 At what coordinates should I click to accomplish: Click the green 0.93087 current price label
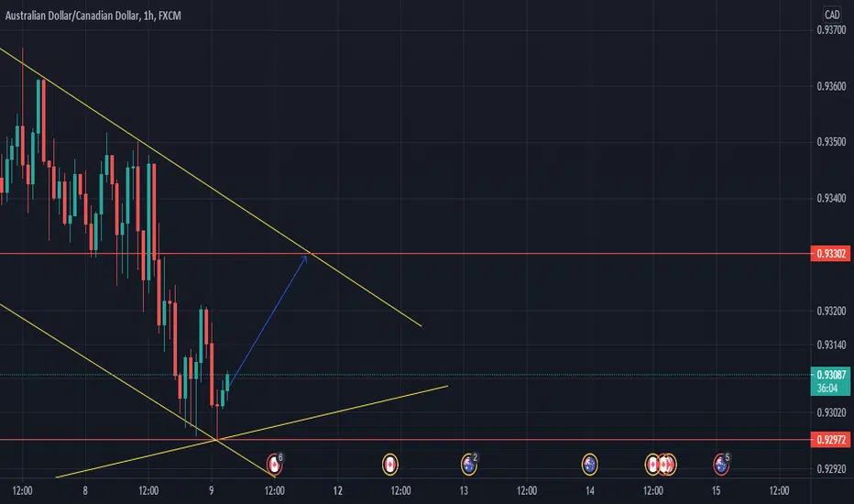[830, 374]
